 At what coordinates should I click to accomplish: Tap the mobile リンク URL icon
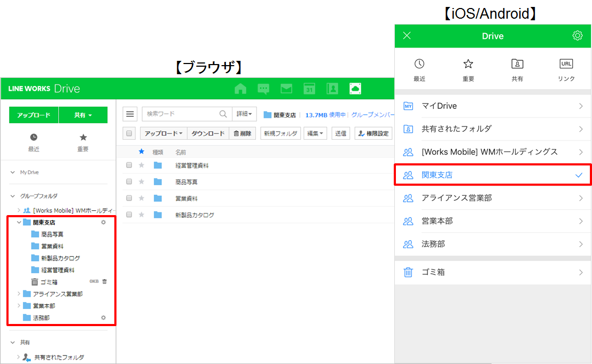[566, 64]
